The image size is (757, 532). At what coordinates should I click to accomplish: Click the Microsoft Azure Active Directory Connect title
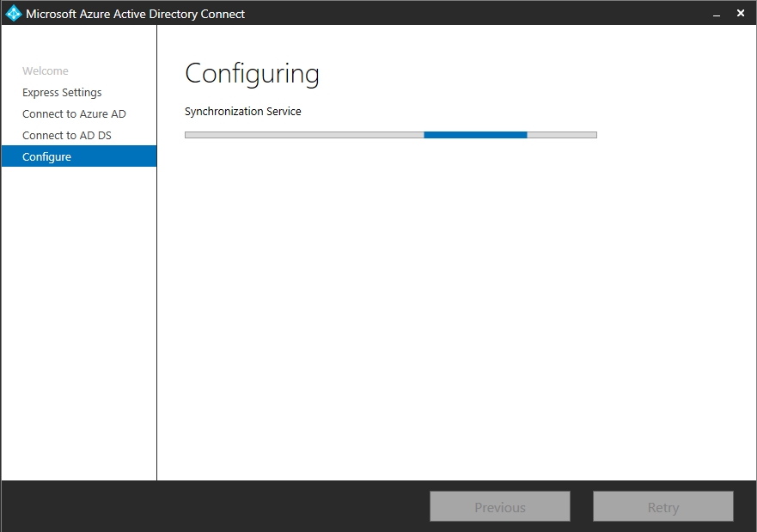point(135,14)
